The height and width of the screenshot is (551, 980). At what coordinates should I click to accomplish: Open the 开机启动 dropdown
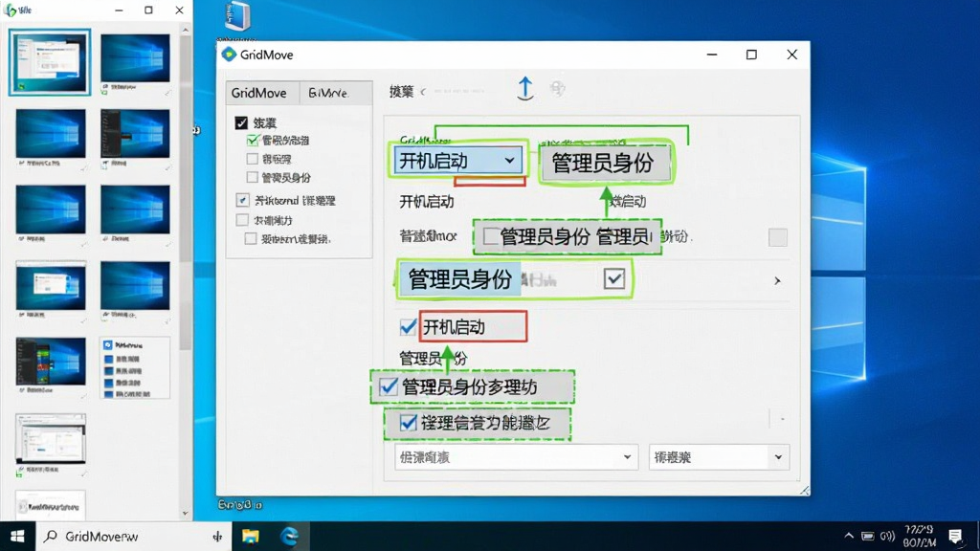coord(458,161)
